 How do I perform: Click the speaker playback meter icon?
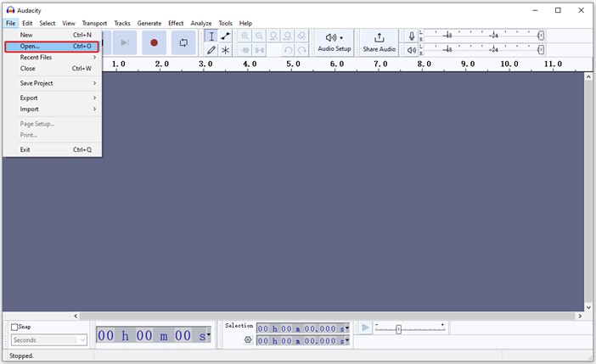(412, 50)
